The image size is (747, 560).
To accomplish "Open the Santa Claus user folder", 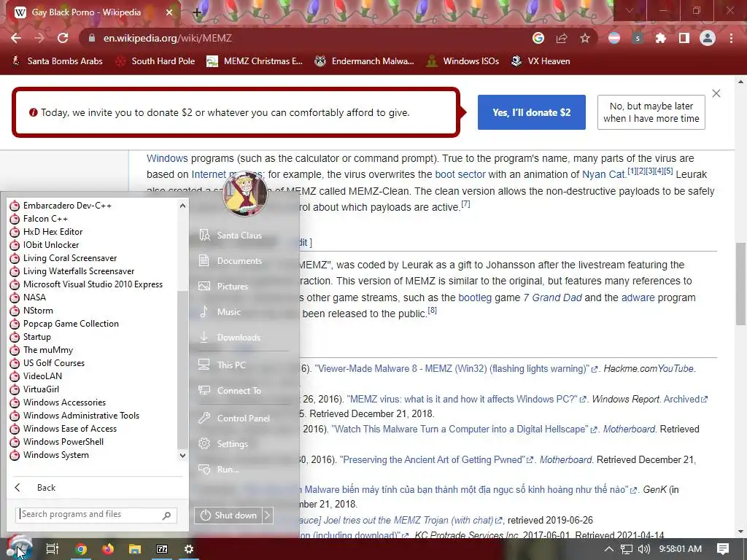I will [239, 236].
